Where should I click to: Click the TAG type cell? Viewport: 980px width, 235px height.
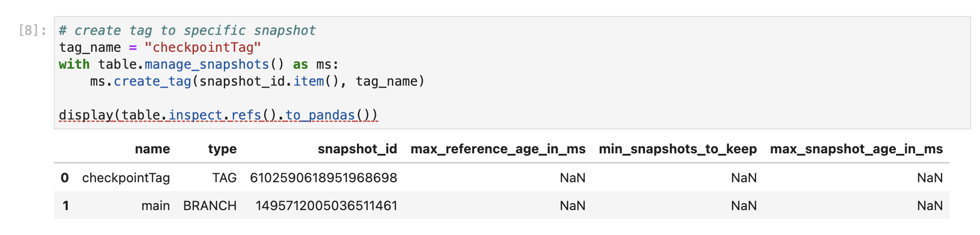coord(224,178)
